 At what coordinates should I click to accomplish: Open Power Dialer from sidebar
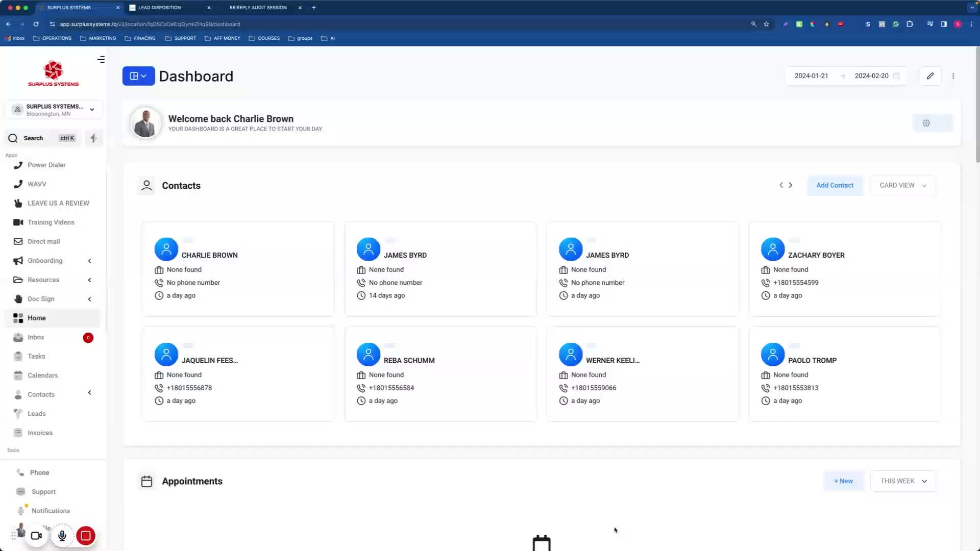coord(46,165)
